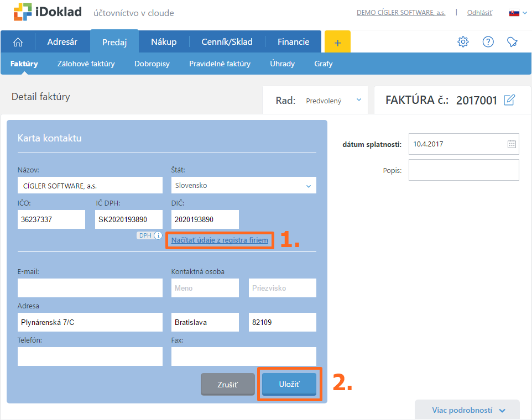Switch to the Nákup main tab
This screenshot has width=532, height=420.
click(x=164, y=42)
